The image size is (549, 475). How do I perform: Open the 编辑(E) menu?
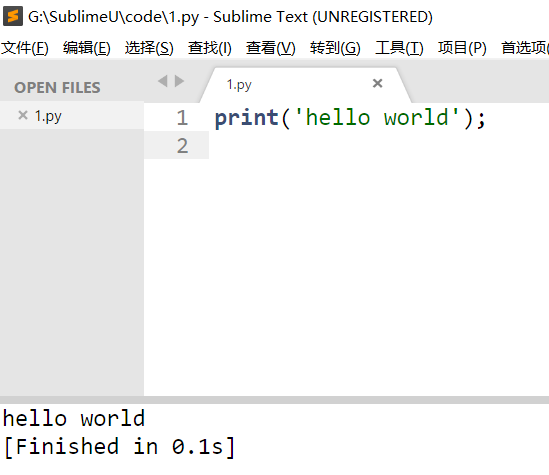[x=87, y=48]
